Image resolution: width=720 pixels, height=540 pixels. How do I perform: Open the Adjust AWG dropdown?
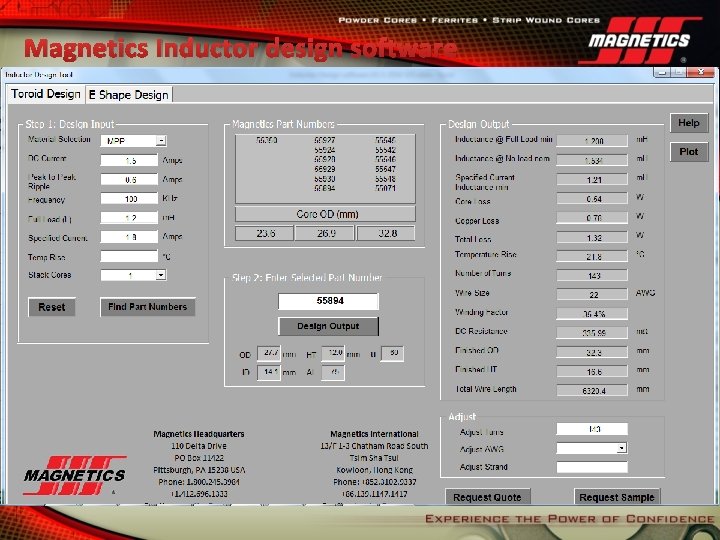click(621, 448)
